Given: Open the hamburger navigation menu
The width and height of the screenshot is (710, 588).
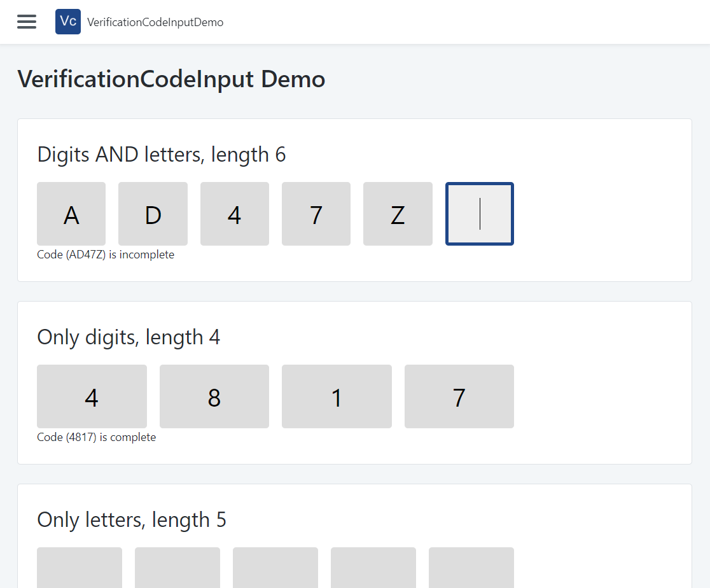Looking at the screenshot, I should tap(27, 22).
